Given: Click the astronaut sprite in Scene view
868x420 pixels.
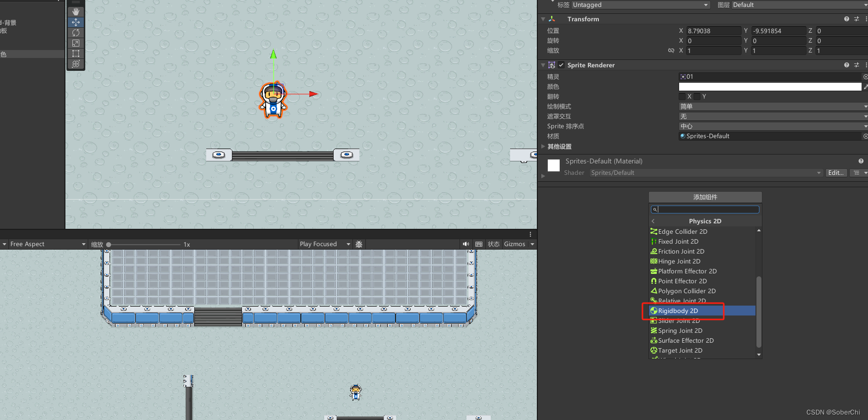Looking at the screenshot, I should coord(273,100).
